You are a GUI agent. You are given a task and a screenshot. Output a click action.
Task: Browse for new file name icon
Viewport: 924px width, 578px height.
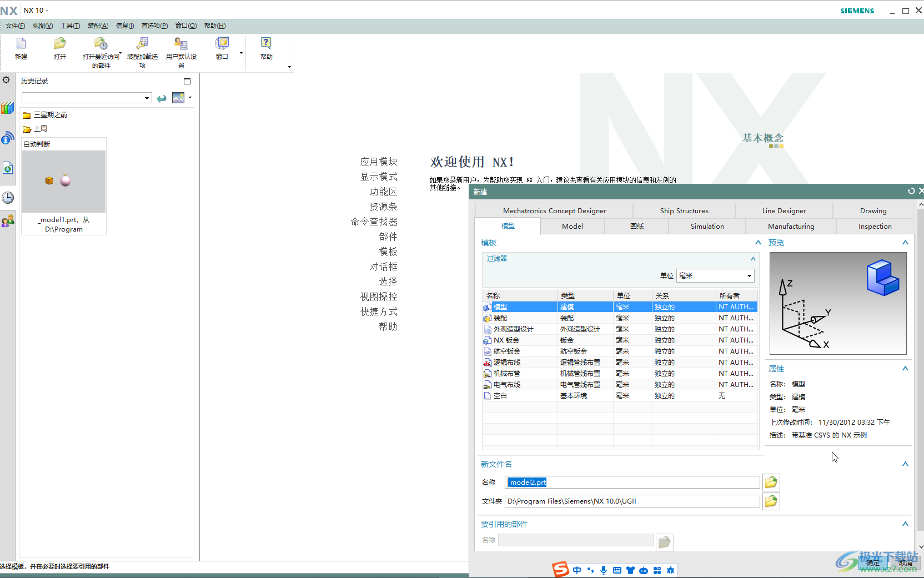click(771, 482)
